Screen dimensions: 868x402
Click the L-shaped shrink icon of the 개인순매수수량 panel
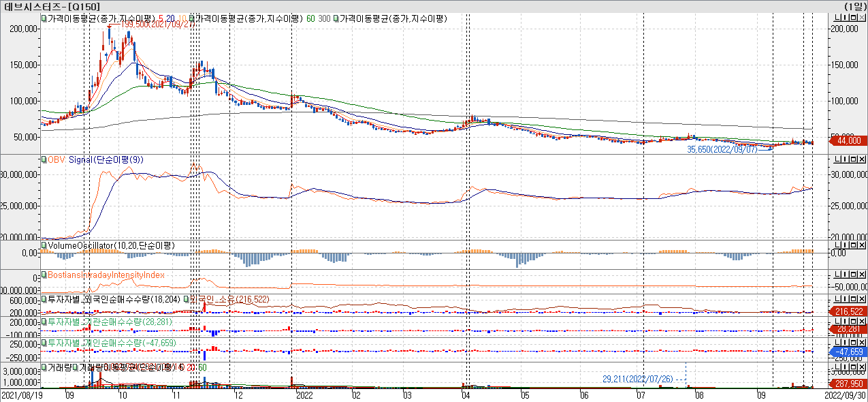837,342
